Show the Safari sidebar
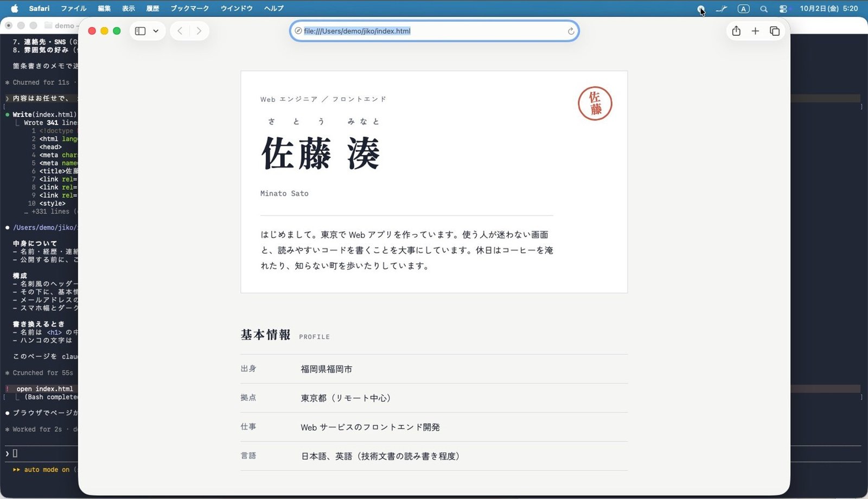 (x=140, y=31)
